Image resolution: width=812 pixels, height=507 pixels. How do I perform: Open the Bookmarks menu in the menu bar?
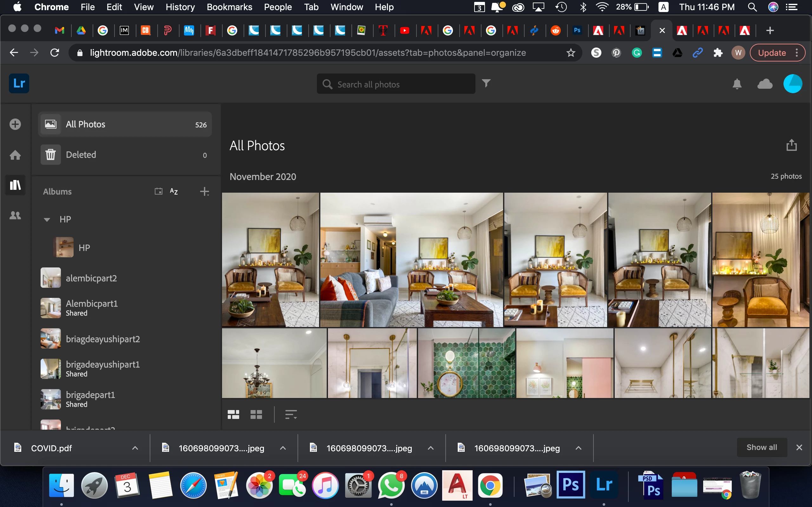(229, 7)
